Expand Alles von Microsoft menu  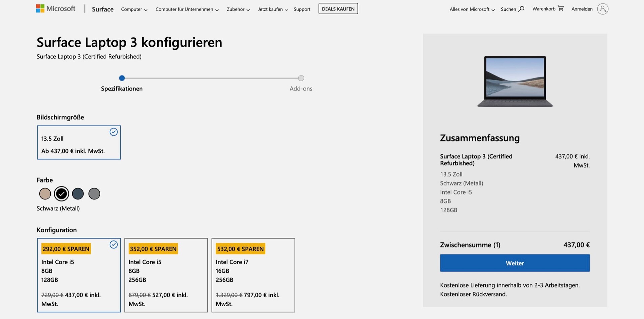click(472, 9)
